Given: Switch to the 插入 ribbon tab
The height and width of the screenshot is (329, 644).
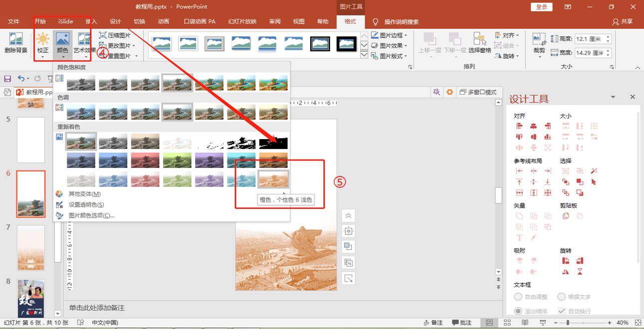Looking at the screenshot, I should click(x=91, y=21).
